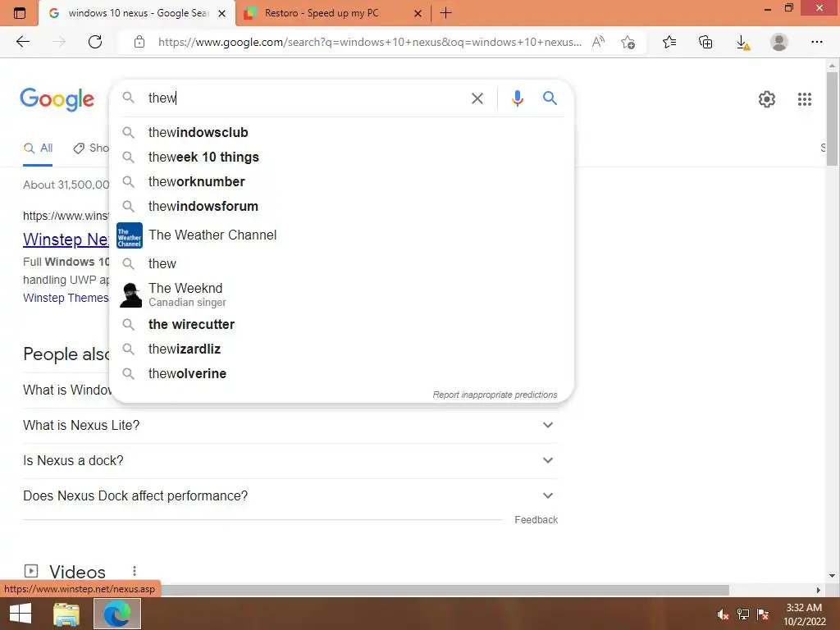840x630 pixels.
Task: Click the scroll down arrow
Action: tap(832, 576)
